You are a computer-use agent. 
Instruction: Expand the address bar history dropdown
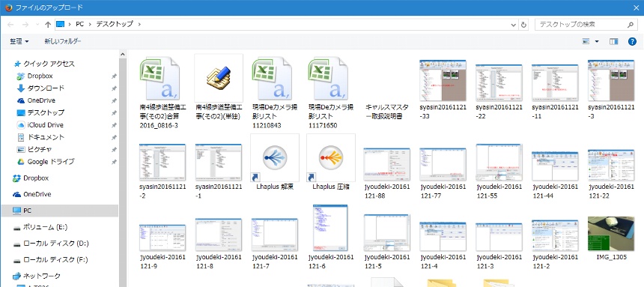click(x=514, y=25)
